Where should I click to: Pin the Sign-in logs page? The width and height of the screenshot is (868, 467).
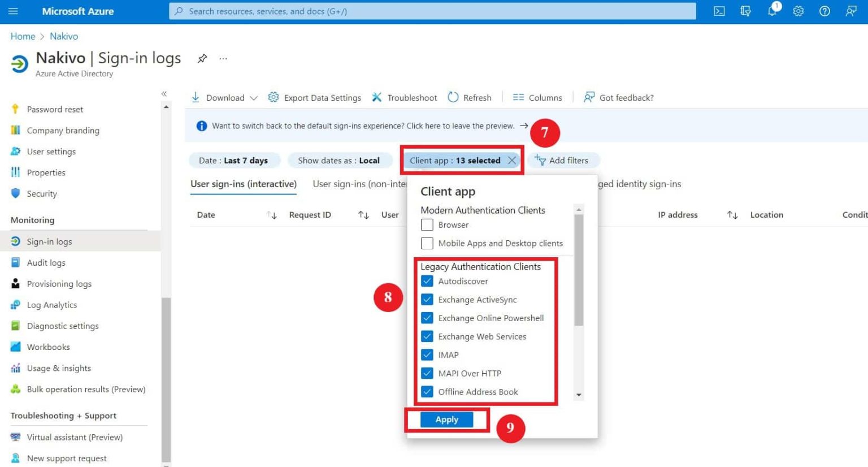(202, 58)
